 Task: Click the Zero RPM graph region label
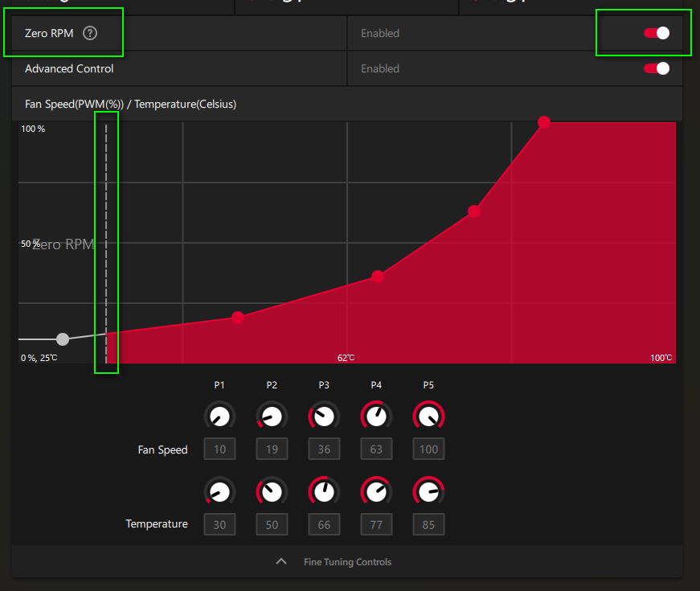coord(63,244)
